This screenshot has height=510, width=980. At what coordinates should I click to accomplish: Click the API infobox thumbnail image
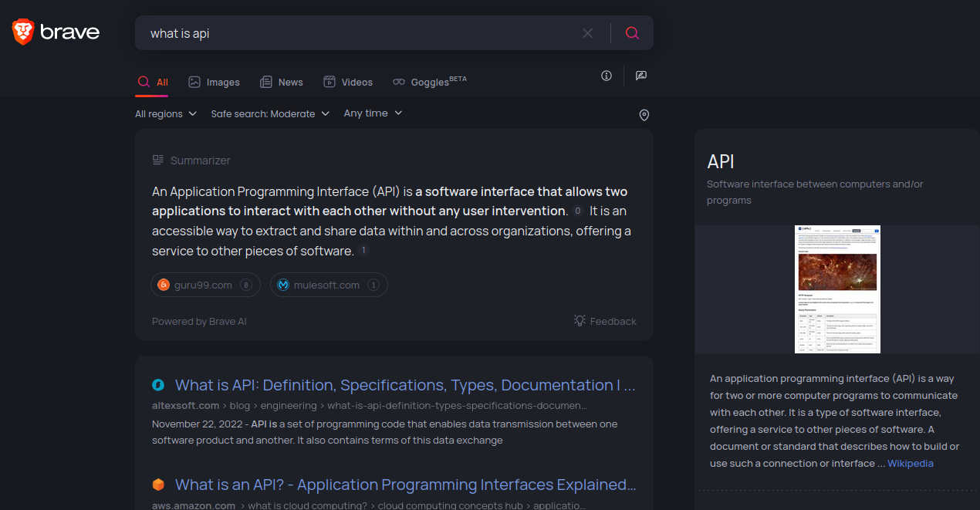[837, 289]
